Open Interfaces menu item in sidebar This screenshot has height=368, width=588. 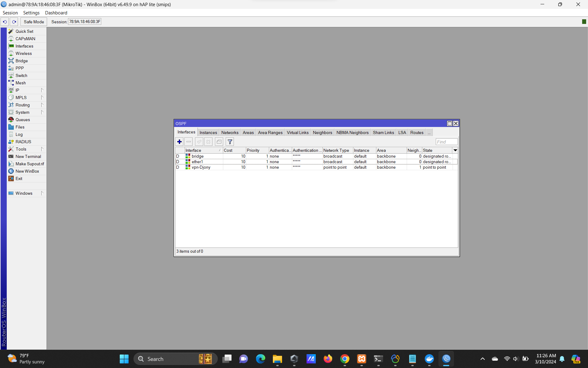(x=27, y=46)
